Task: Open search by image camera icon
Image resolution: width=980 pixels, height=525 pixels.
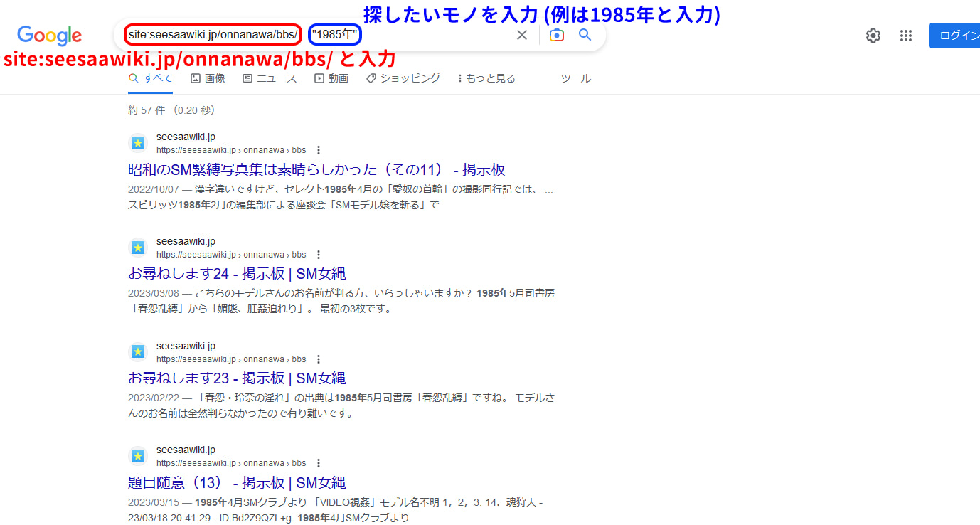Action: point(557,35)
